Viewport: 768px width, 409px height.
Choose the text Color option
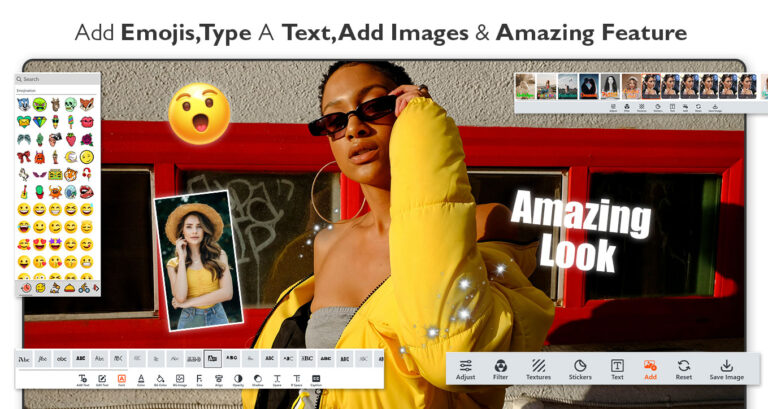141,380
